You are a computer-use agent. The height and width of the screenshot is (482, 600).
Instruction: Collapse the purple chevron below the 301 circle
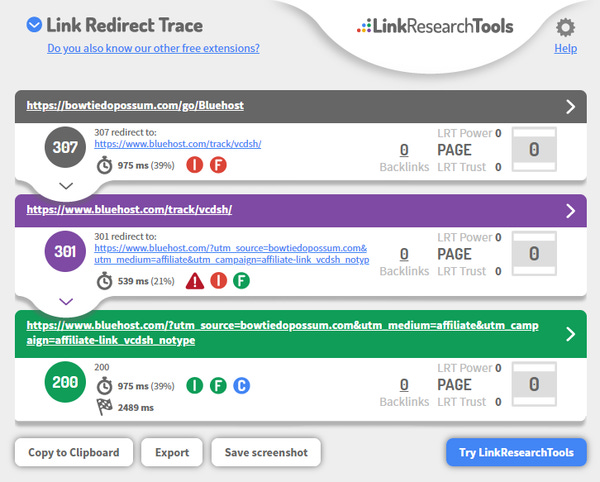click(66, 302)
